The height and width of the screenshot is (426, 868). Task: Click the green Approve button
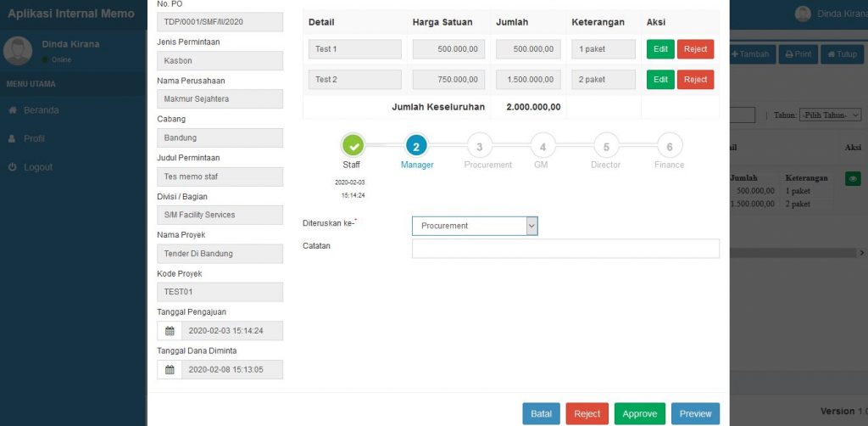point(639,414)
